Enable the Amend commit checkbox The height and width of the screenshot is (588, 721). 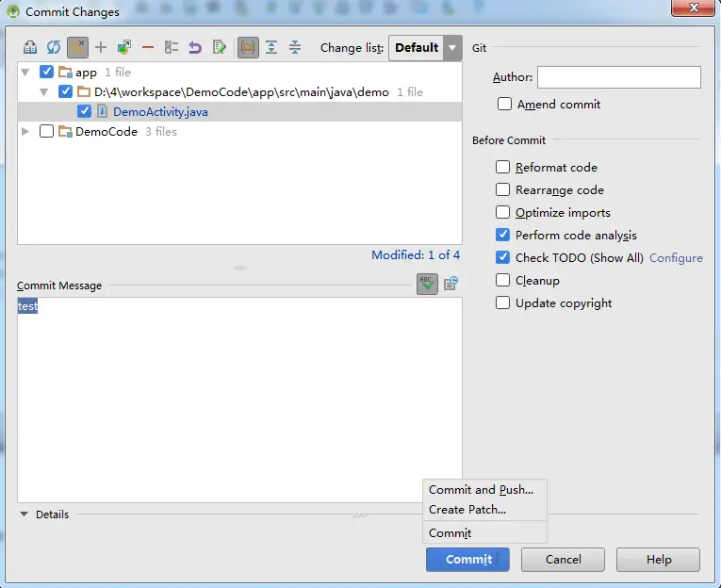point(504,104)
